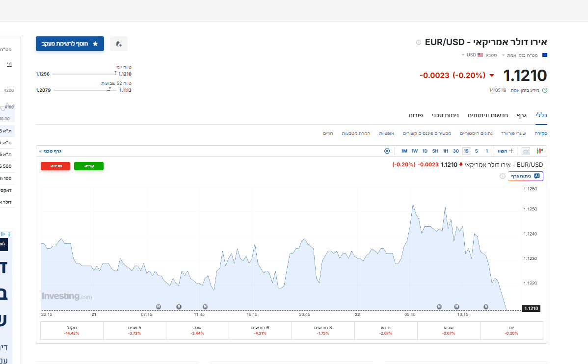The height and width of the screenshot is (364, 588).
Task: Select the 1D chart interval
Action: coord(425,151)
